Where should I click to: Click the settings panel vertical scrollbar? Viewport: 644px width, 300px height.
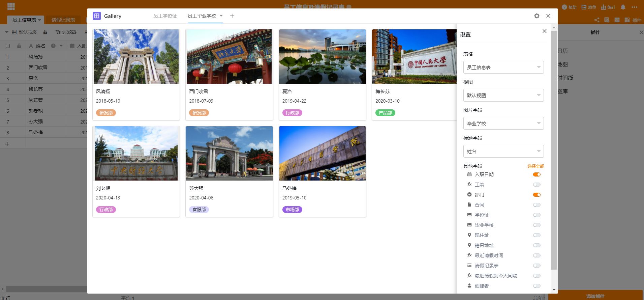(x=554, y=150)
